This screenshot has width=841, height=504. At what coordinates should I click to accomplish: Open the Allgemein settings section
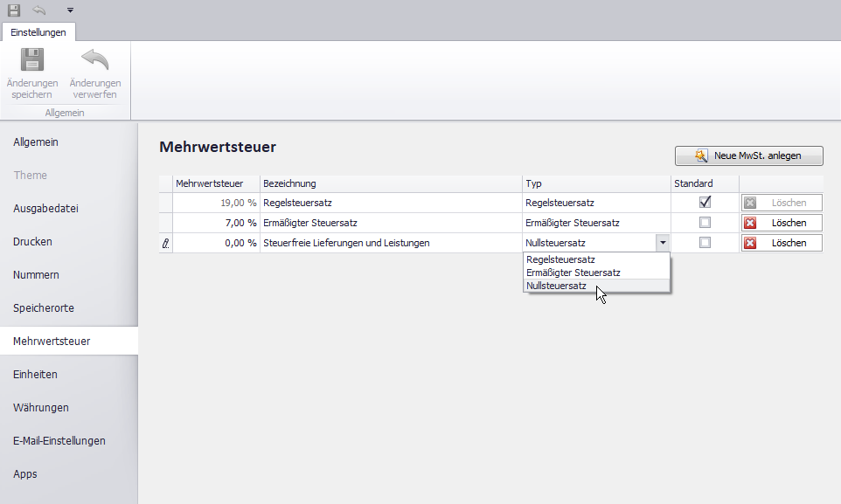point(69,142)
